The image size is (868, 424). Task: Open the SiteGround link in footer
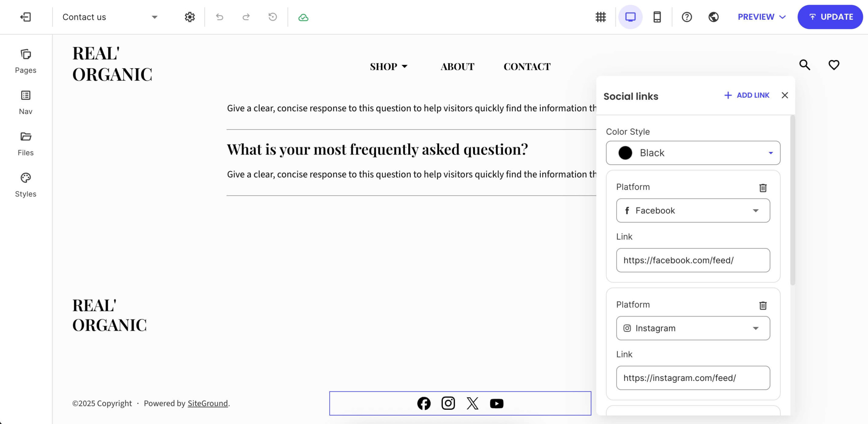[x=208, y=403]
